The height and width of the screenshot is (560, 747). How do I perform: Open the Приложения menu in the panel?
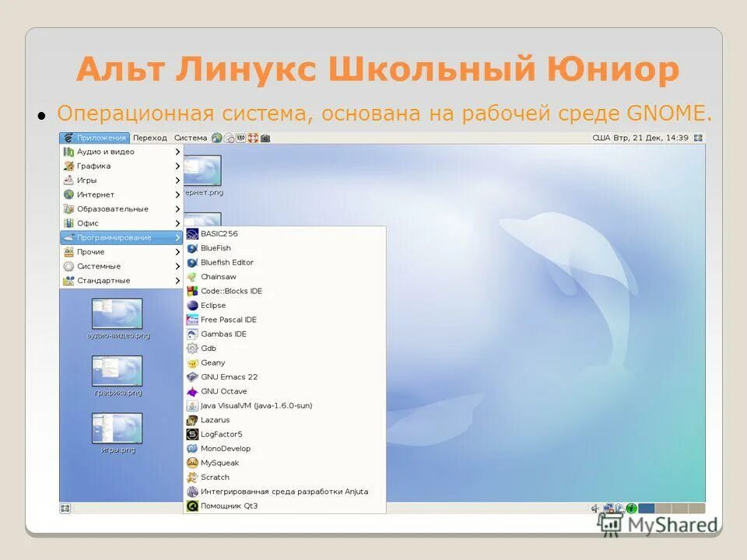95,138
